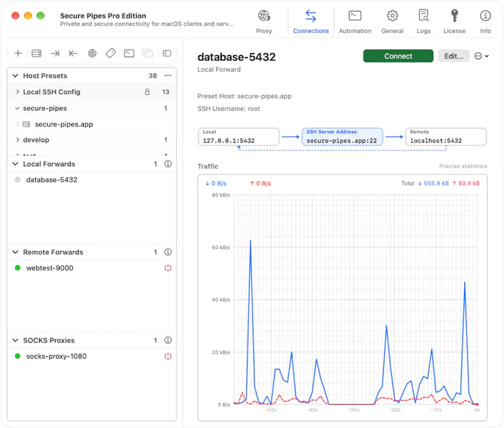Select database-5432 in Local Forwards
The image size is (504, 428).
click(x=91, y=180)
